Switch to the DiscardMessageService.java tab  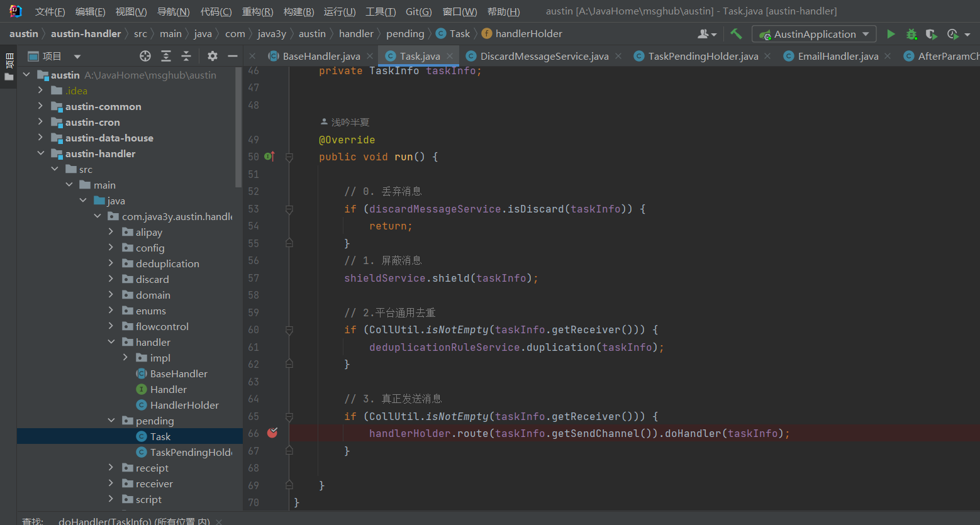point(538,56)
